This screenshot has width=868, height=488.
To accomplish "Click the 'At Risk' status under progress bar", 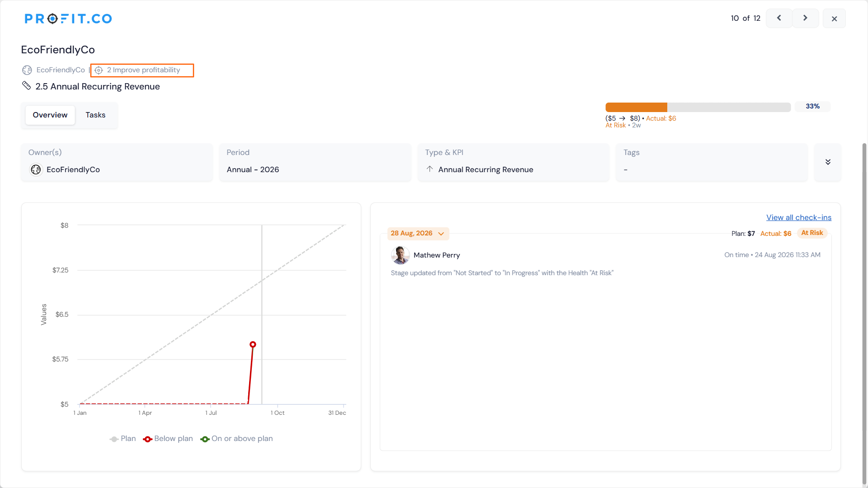I will coord(616,126).
